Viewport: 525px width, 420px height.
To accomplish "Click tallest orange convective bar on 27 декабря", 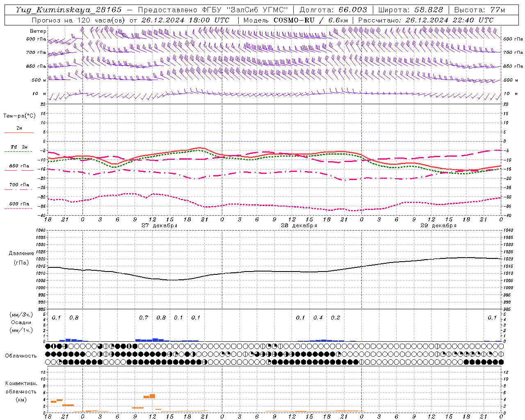I will 153,396.
